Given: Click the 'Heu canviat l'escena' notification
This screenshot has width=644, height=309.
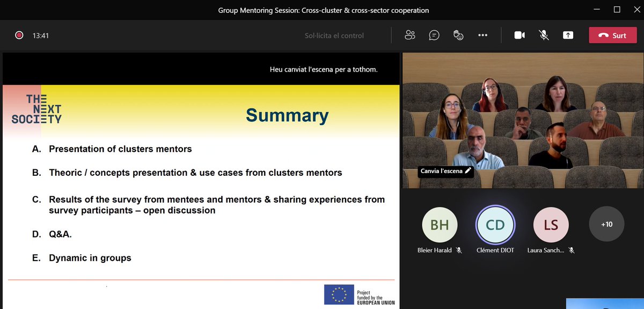Looking at the screenshot, I should [x=324, y=69].
